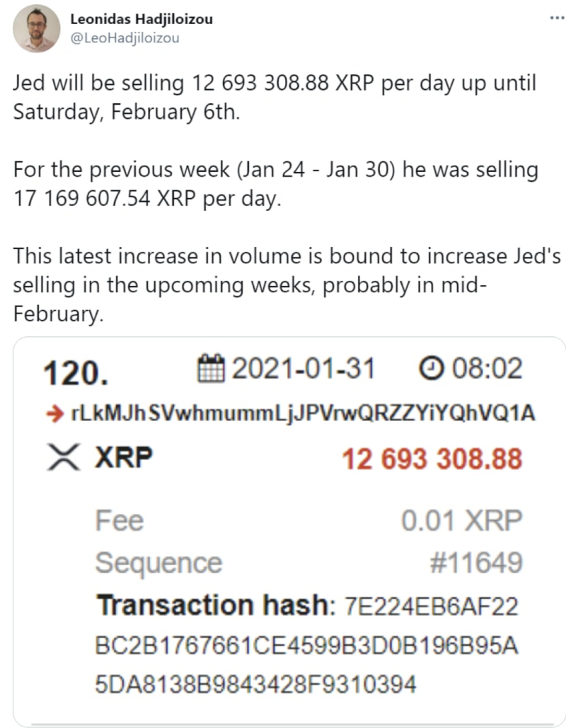Open Leonidas Hadjiloizou's profile picture
Screen dimensions: 566x728
click(36, 28)
